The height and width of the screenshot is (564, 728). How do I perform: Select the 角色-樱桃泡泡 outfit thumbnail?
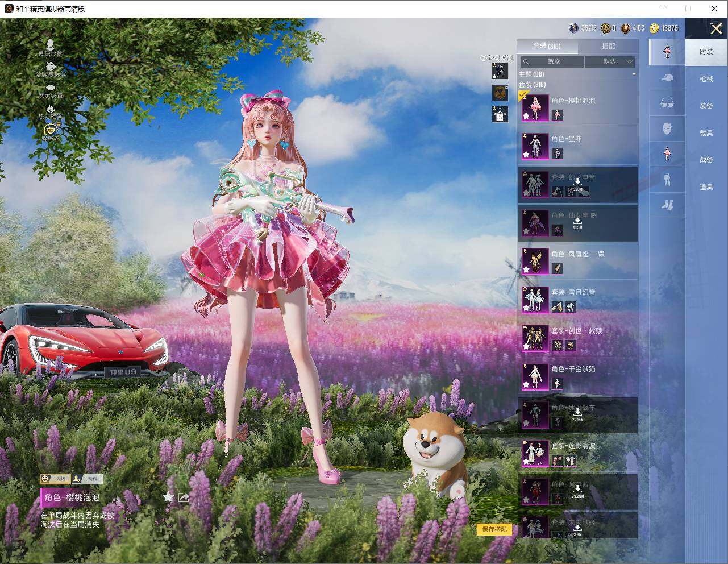[x=535, y=107]
